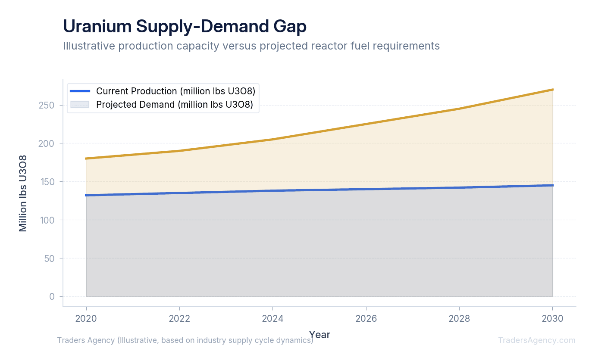Click the y-axis tick '250'

pyautogui.click(x=47, y=105)
